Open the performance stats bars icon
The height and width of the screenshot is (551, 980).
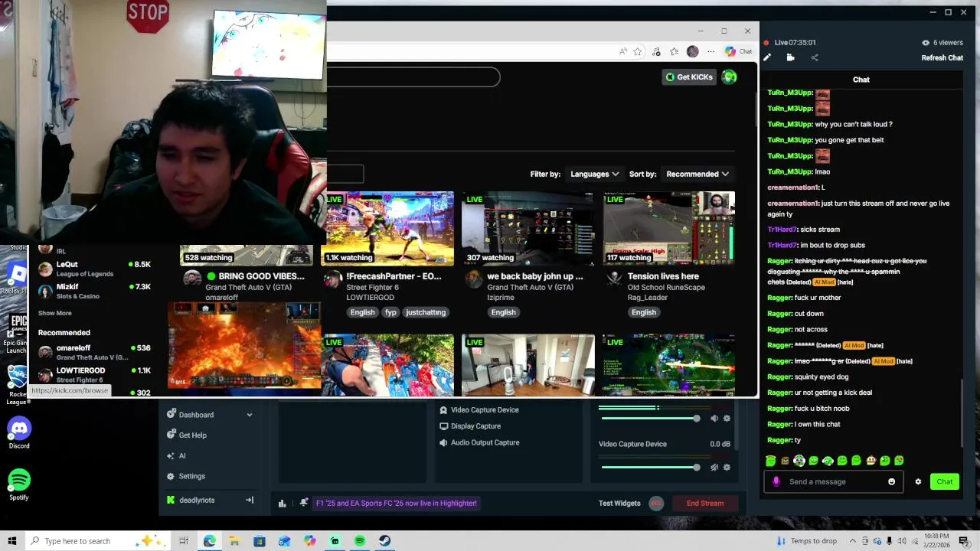[283, 503]
